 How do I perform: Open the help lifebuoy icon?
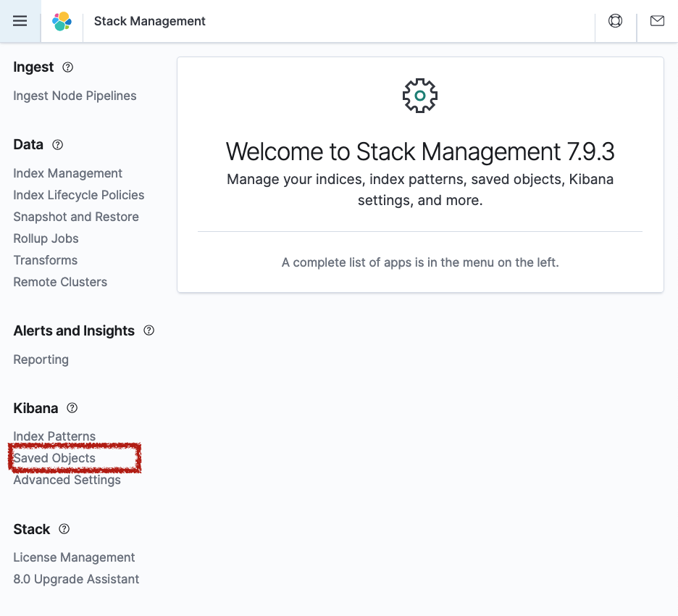click(x=615, y=21)
